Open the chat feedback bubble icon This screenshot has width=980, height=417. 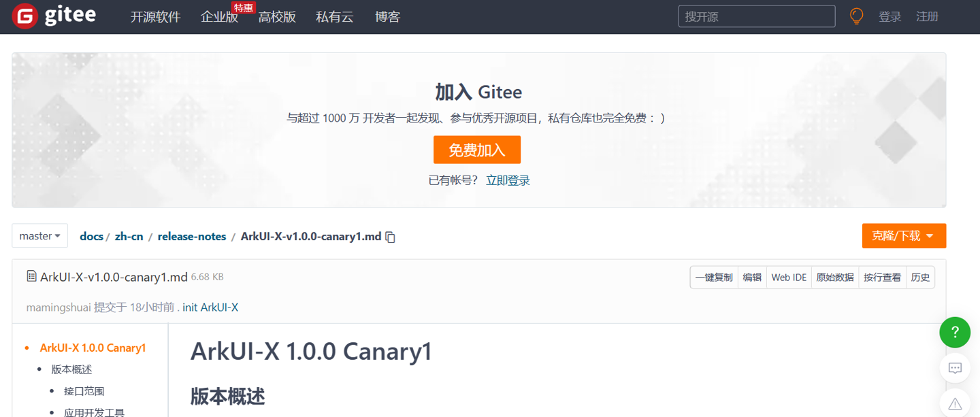tap(955, 368)
